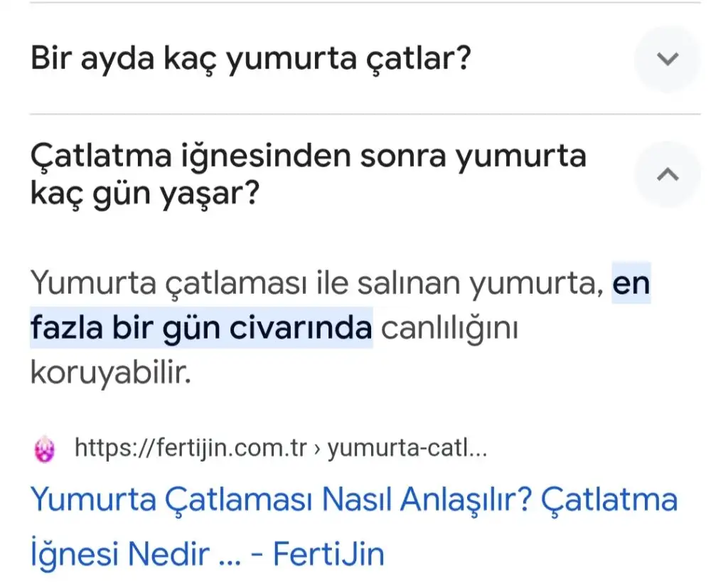Collapse the "Çatlatma iğnesinden sonra" answer chevron
The height and width of the screenshot is (587, 728).
667,174
